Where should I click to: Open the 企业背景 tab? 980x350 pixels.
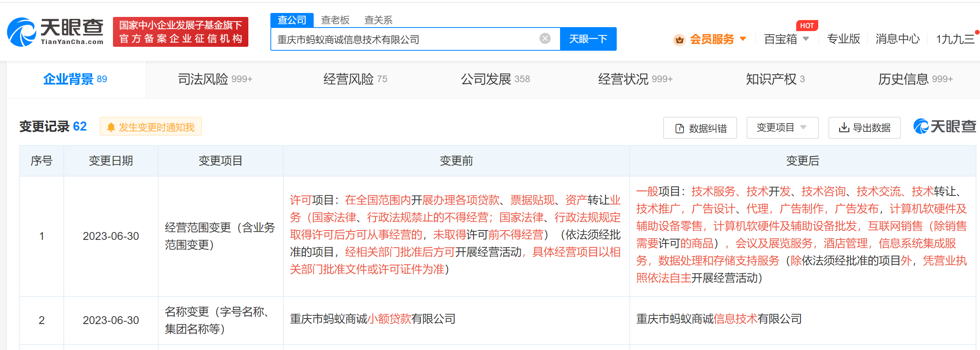click(x=75, y=79)
